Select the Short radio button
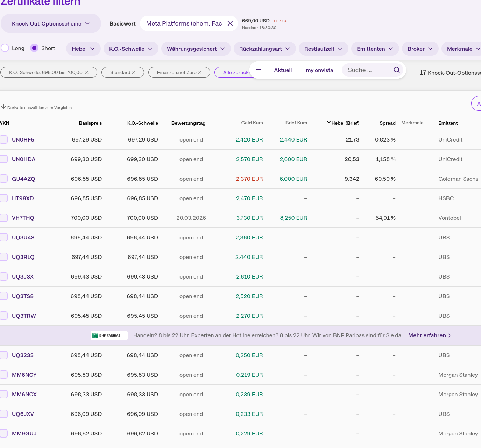Image resolution: width=481 pixels, height=448 pixels. (x=34, y=48)
